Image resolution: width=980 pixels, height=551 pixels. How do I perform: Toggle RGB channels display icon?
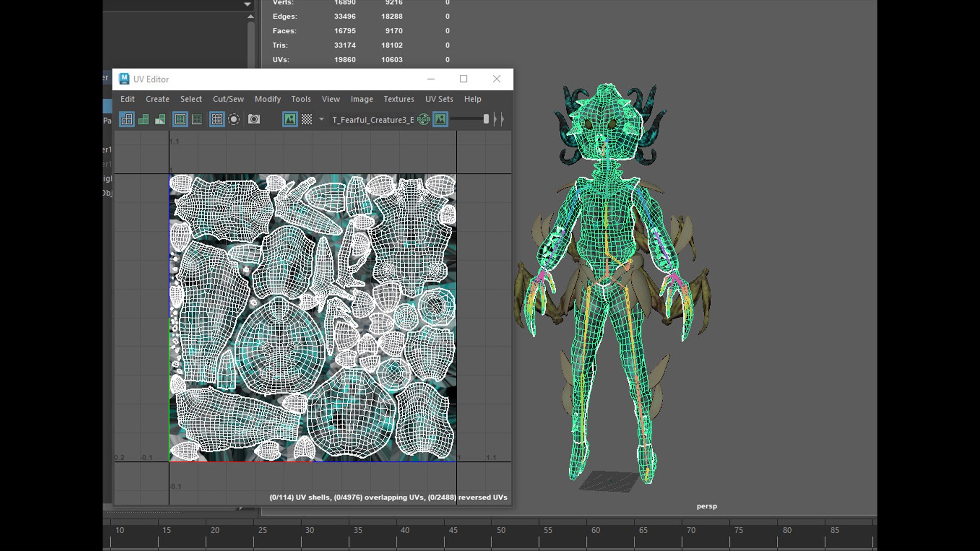point(424,119)
